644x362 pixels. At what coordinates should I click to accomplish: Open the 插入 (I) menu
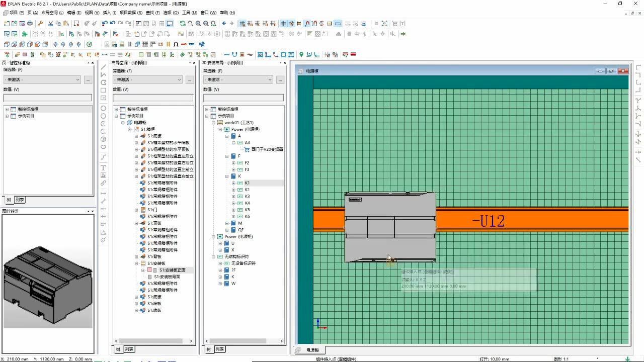pyautogui.click(x=109, y=13)
